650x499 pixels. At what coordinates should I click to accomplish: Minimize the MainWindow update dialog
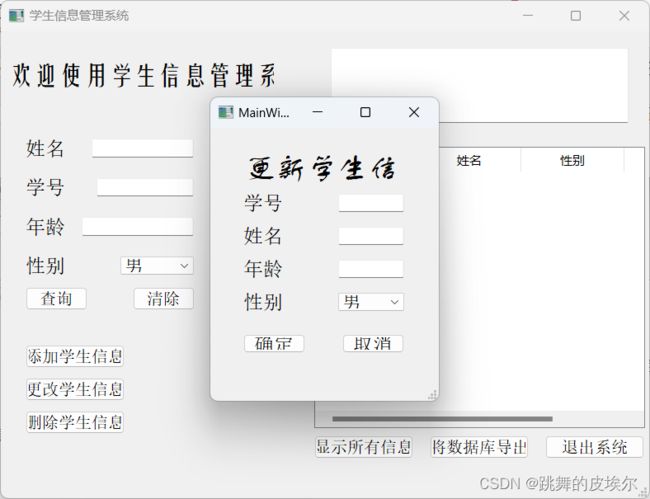318,112
